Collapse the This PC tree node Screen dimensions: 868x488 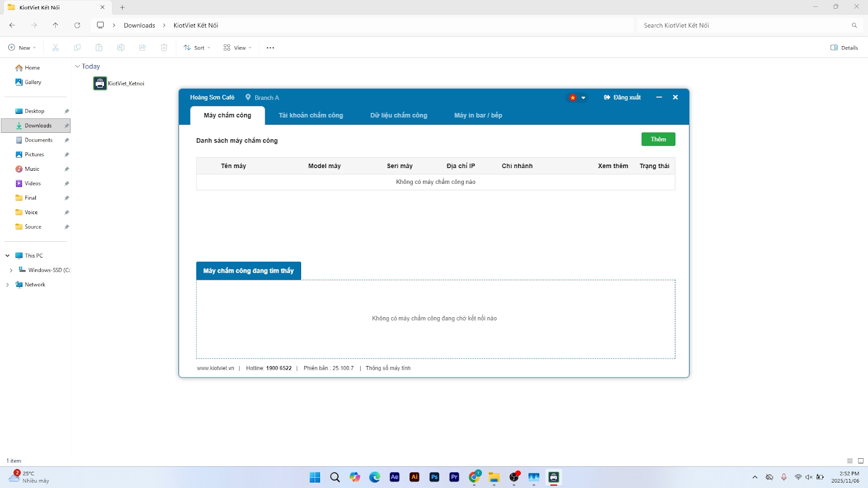tap(8, 255)
